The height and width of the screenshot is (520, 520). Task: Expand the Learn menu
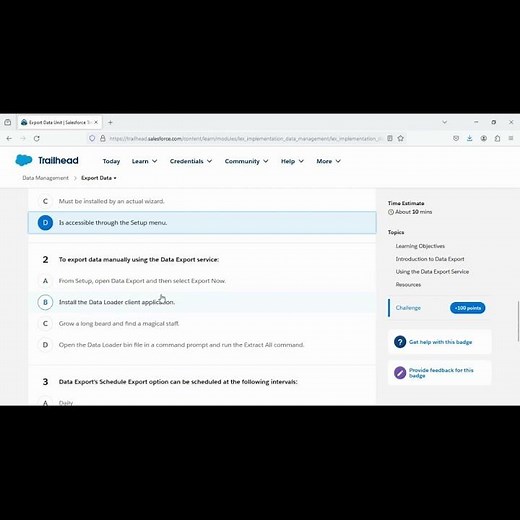coord(144,161)
